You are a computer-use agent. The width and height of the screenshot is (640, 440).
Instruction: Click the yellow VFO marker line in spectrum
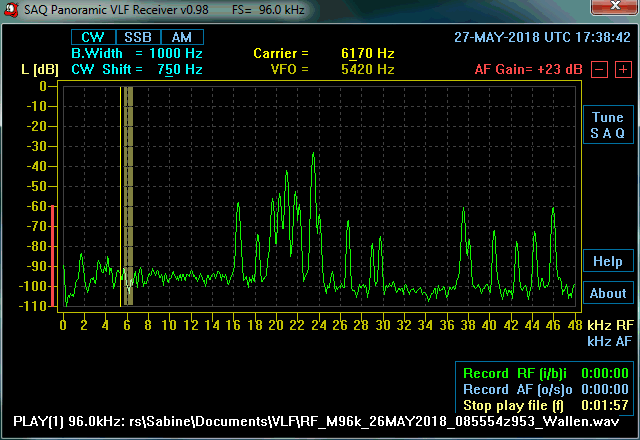pos(120,196)
